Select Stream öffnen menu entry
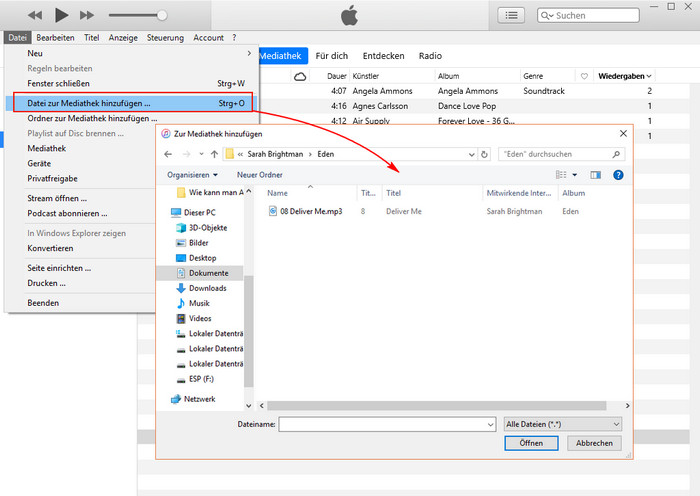Image resolution: width=700 pixels, height=496 pixels. pos(57,198)
